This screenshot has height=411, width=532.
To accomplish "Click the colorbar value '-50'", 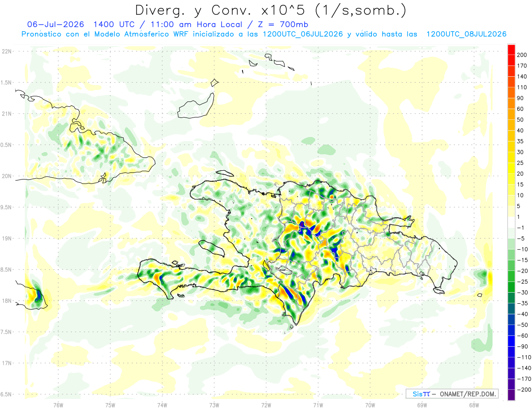I will [x=522, y=325].
